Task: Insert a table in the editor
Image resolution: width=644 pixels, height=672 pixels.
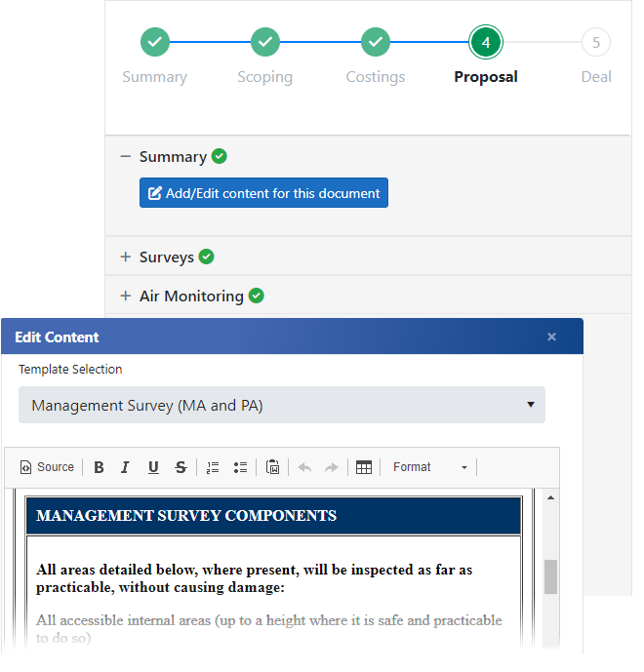Action: pyautogui.click(x=364, y=467)
